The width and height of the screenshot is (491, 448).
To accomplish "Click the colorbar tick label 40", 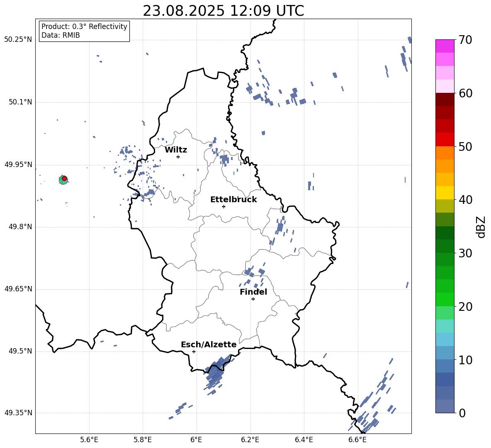I will pyautogui.click(x=465, y=200).
